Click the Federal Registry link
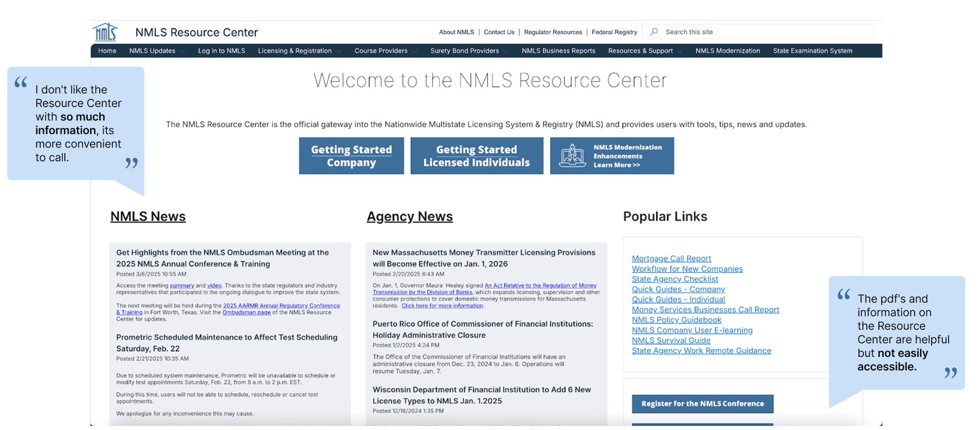Viewport: 980px width, 430px height. tap(614, 32)
